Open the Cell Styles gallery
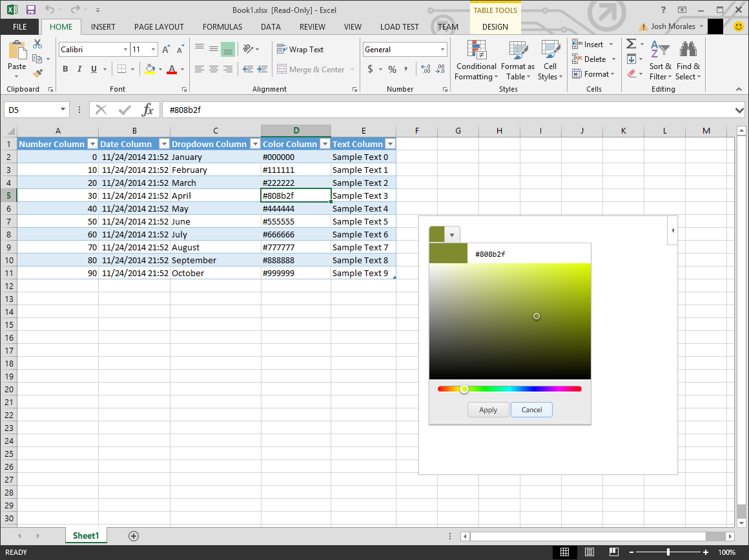Viewport: 749px width, 560px height. tap(550, 61)
